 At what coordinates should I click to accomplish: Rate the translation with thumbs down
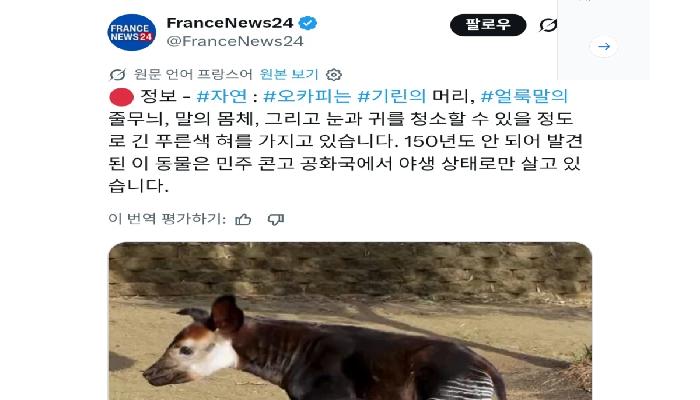275,219
